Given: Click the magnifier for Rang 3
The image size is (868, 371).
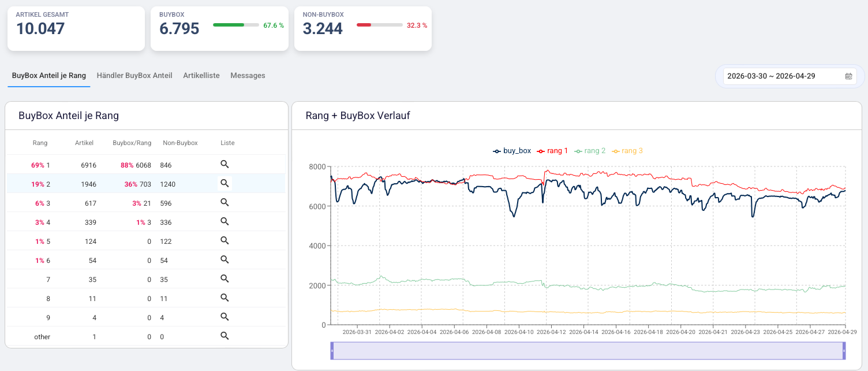Looking at the screenshot, I should [225, 202].
